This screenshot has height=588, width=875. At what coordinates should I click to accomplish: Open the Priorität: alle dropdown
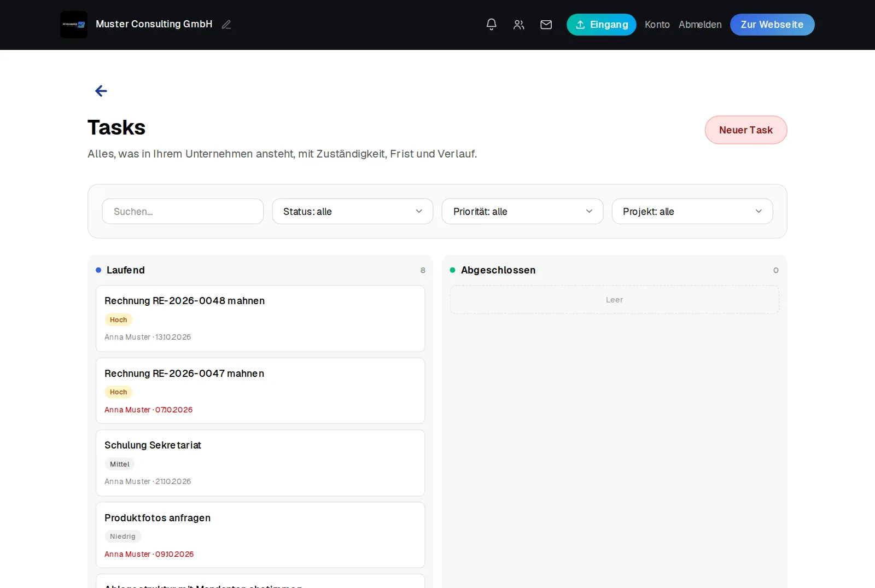(x=522, y=211)
